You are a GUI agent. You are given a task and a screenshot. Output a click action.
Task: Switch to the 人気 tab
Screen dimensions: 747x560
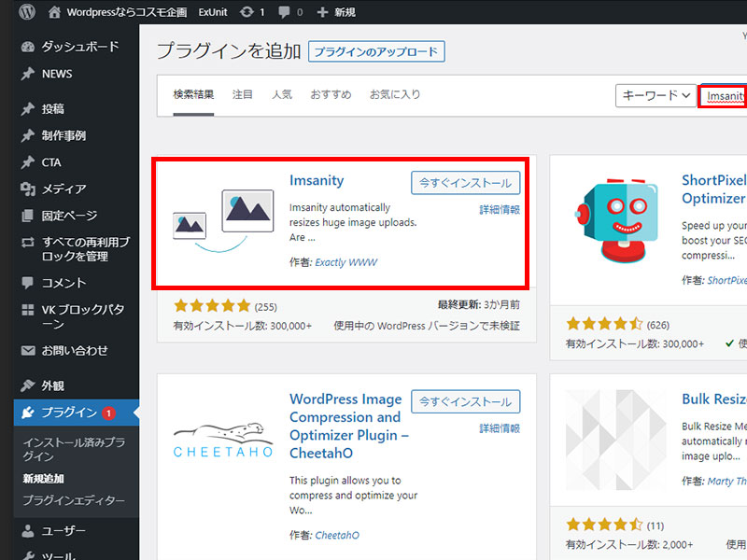pyautogui.click(x=282, y=94)
